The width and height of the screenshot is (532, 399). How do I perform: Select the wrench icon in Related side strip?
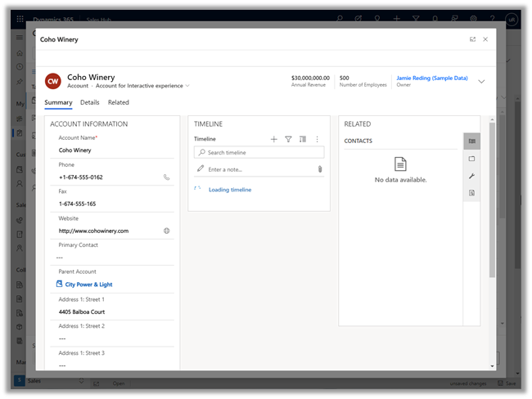pos(471,176)
